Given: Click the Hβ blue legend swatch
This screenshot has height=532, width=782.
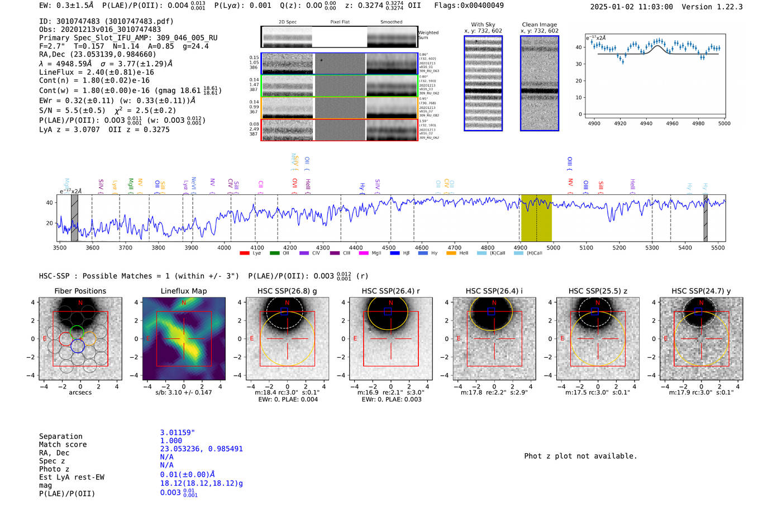Looking at the screenshot, I should pos(395,253).
